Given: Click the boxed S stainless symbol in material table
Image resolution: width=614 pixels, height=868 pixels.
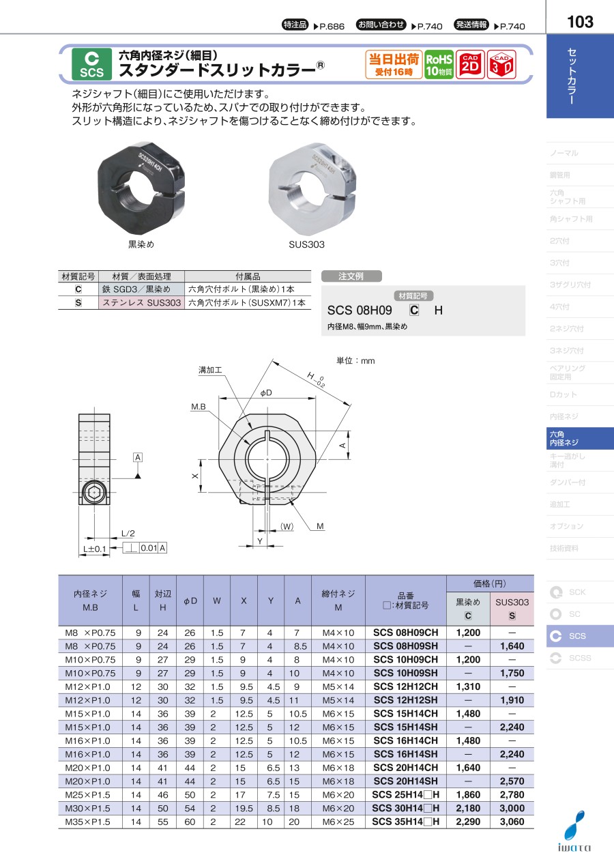Looking at the screenshot, I should click(78, 302).
